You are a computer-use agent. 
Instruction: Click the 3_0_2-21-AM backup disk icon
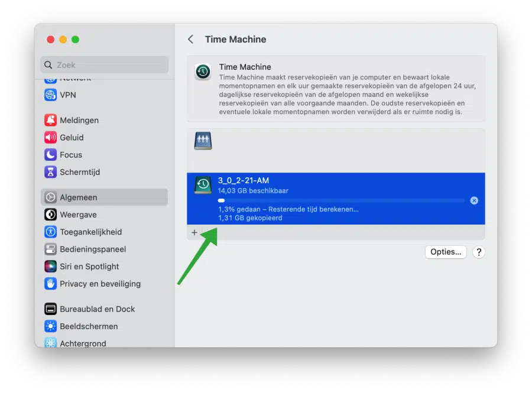click(203, 185)
